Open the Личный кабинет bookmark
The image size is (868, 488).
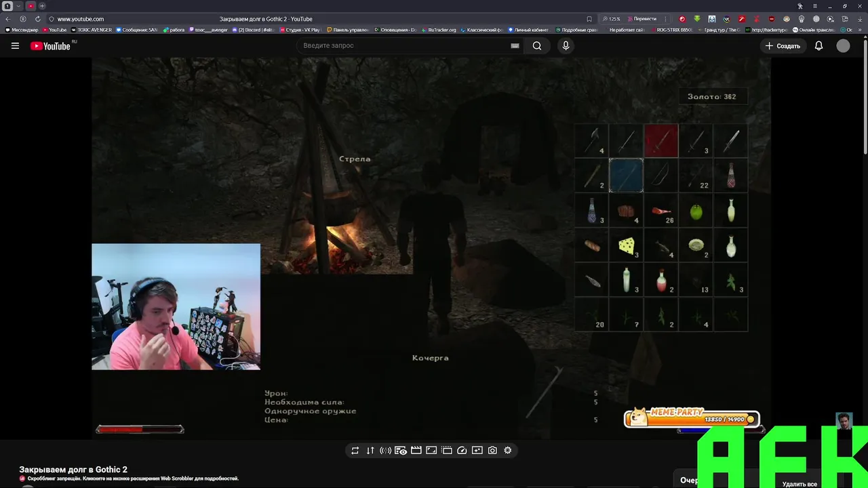pos(529,30)
